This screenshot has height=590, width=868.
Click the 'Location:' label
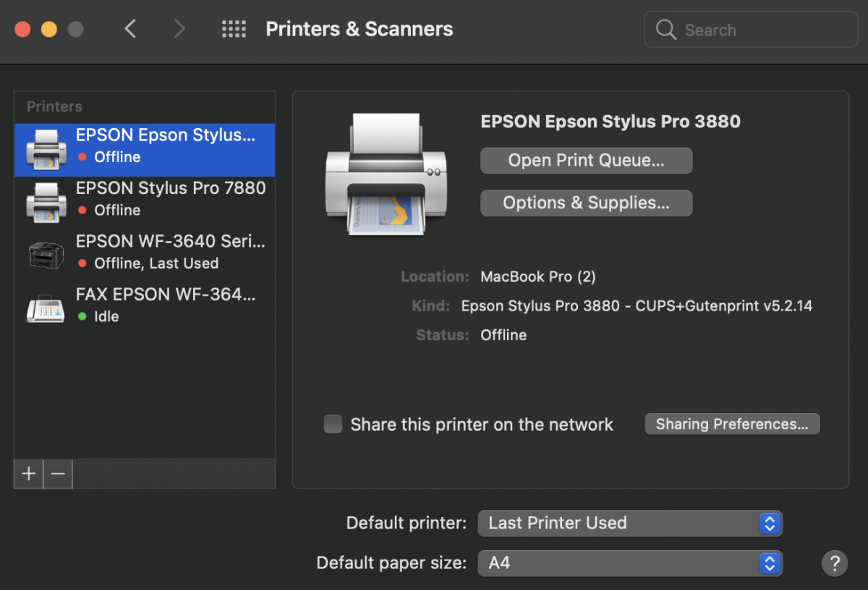click(x=435, y=277)
